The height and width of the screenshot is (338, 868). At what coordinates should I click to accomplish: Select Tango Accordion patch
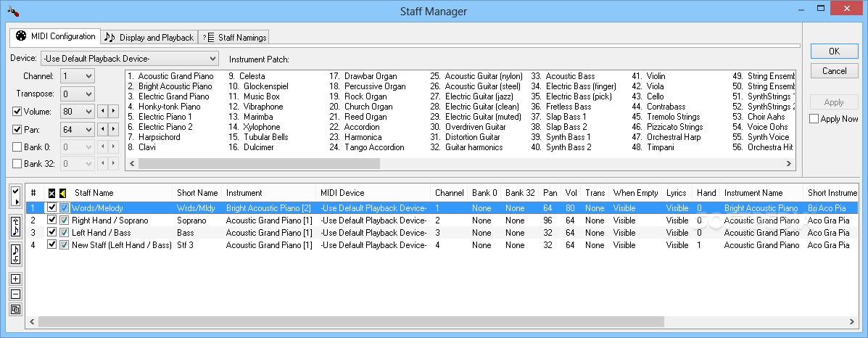(366, 147)
